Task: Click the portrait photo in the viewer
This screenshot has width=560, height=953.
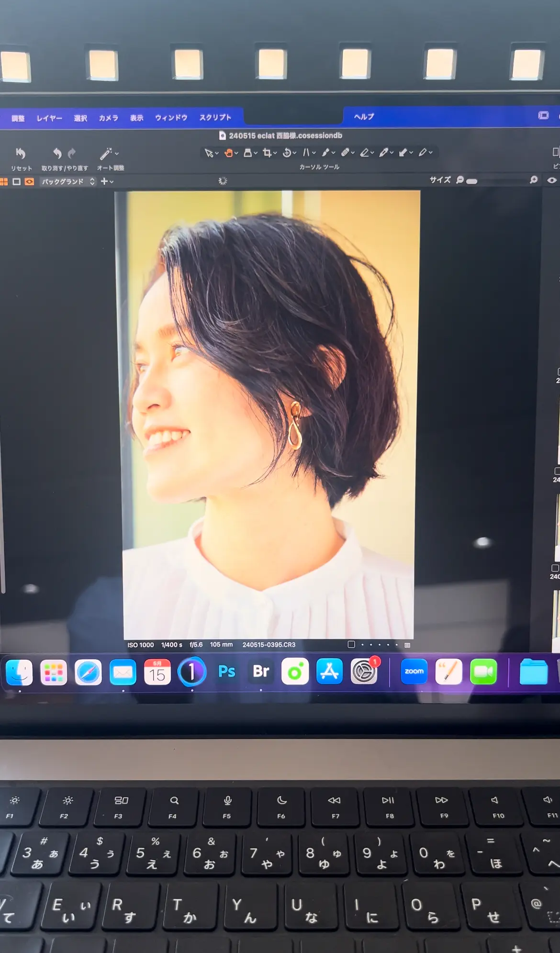Action: [x=268, y=415]
